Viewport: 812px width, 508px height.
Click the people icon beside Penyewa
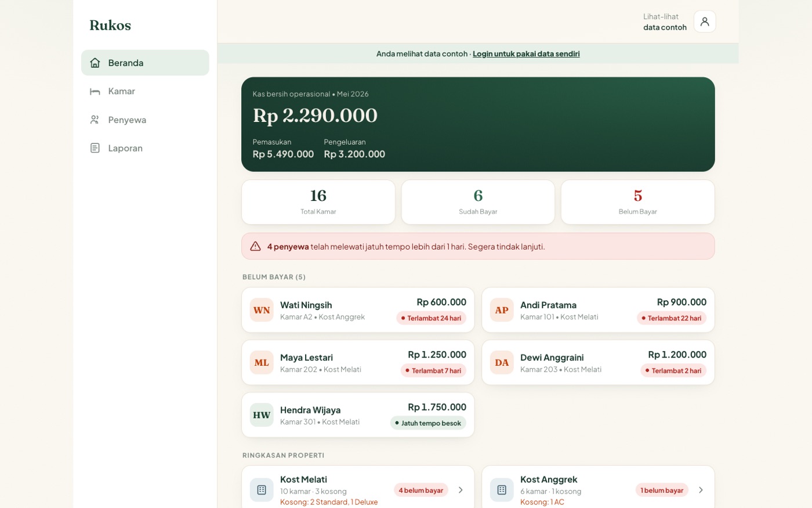[x=95, y=120]
